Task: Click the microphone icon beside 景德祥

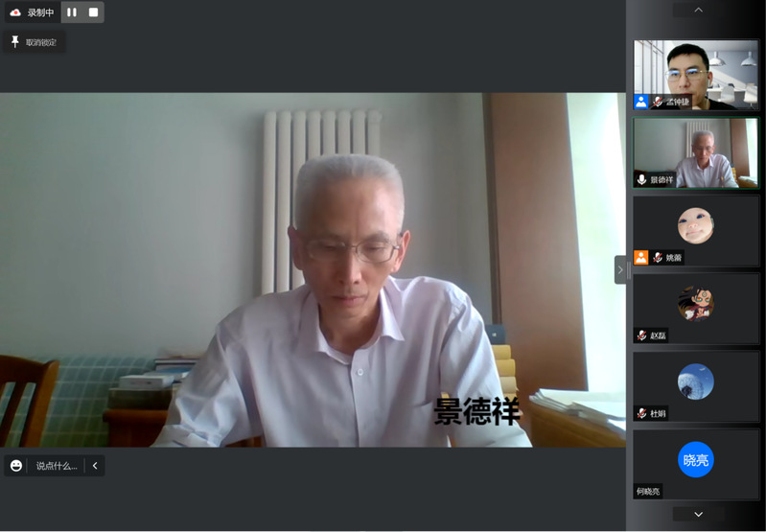Action: (641, 179)
